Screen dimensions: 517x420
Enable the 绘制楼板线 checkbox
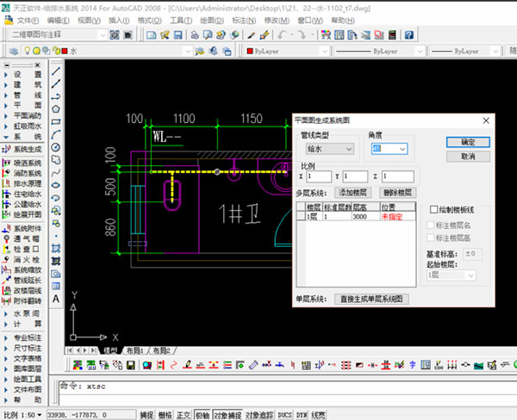tap(435, 209)
